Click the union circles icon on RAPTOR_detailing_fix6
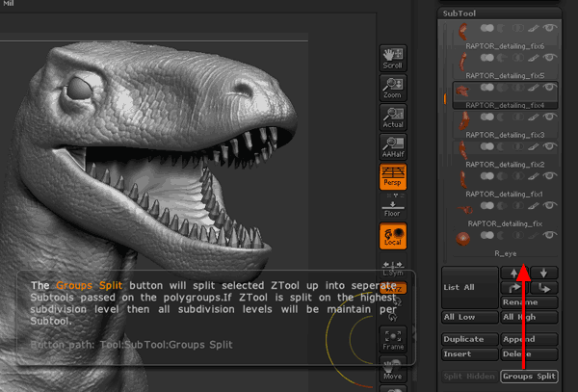 (486, 28)
